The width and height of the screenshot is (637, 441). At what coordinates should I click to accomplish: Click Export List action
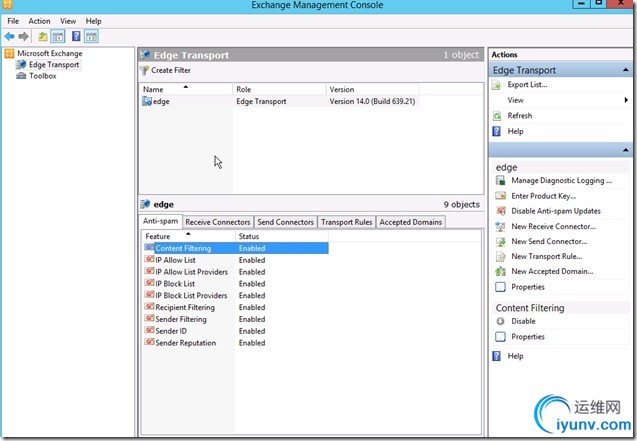click(527, 85)
